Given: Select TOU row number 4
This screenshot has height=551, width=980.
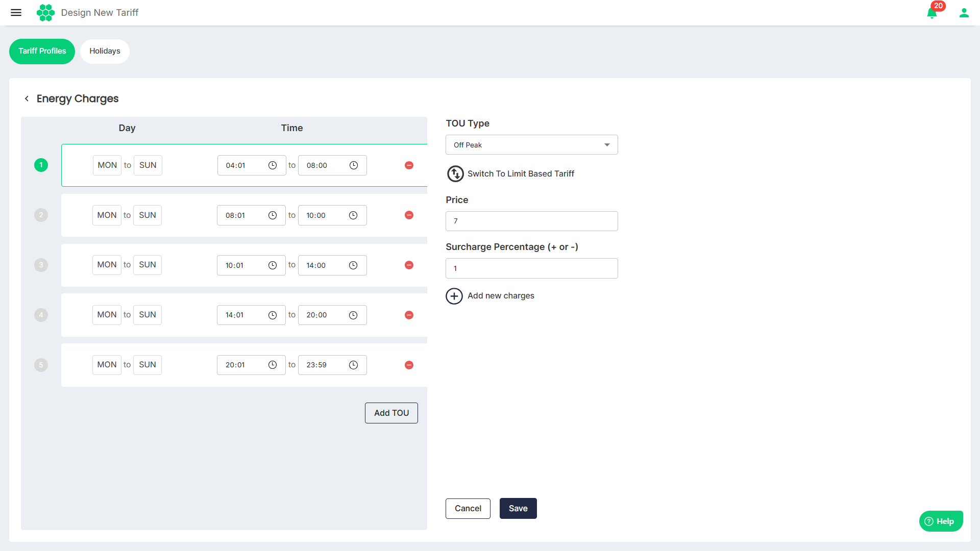Looking at the screenshot, I should click(x=41, y=315).
